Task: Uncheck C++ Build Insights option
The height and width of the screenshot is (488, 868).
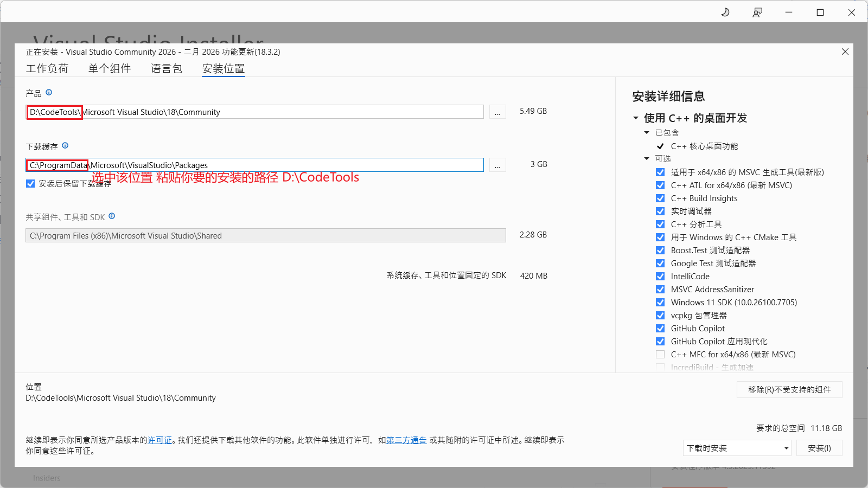Action: 660,198
